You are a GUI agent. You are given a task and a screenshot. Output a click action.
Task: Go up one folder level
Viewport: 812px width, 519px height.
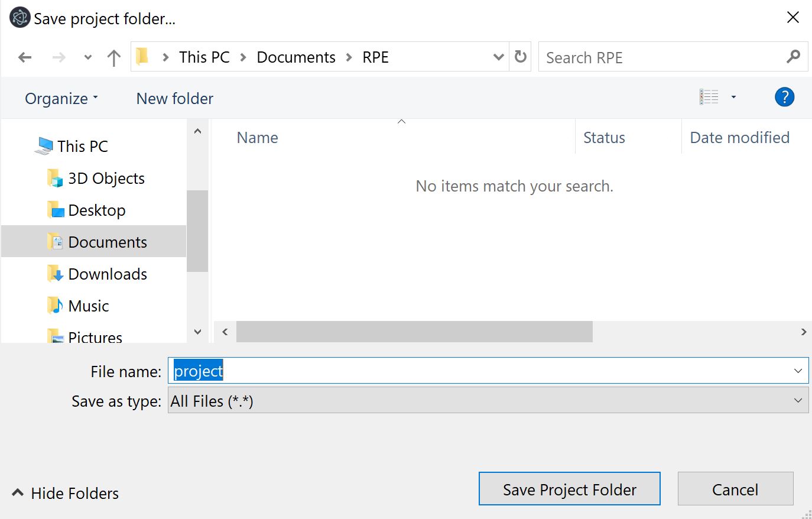(x=114, y=57)
